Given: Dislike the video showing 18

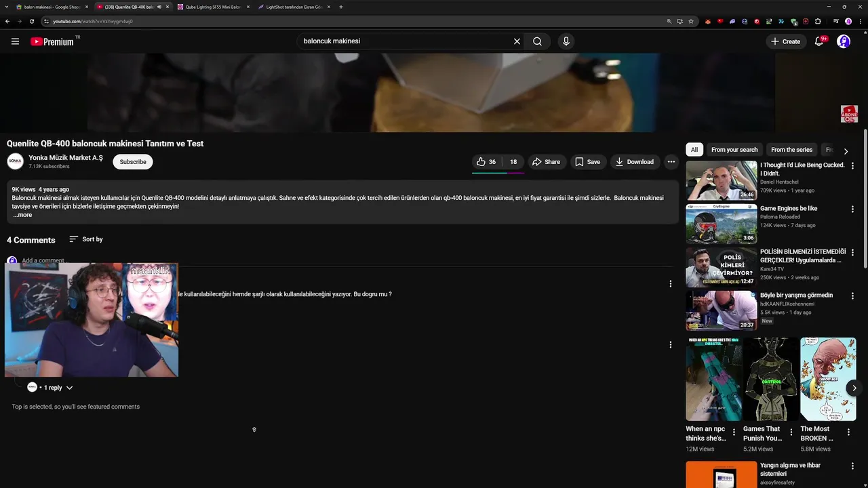Looking at the screenshot, I should (513, 162).
